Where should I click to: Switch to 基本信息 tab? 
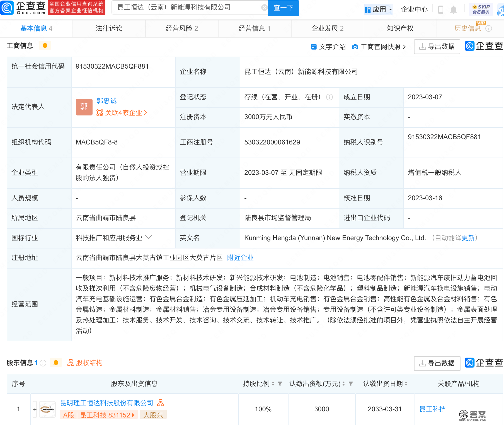pos(36,28)
